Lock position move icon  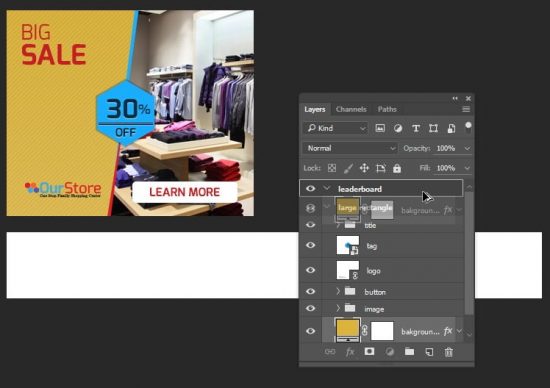click(364, 168)
